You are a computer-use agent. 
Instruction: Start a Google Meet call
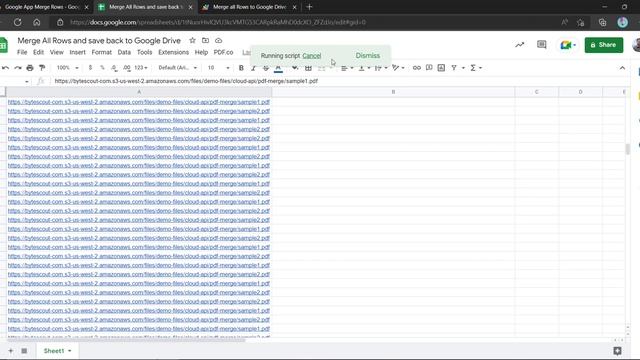(x=568, y=45)
